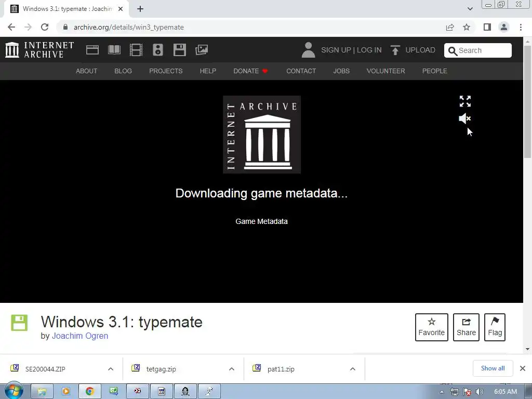
Task: Open media player taskbar icon
Action: [x=65, y=392]
